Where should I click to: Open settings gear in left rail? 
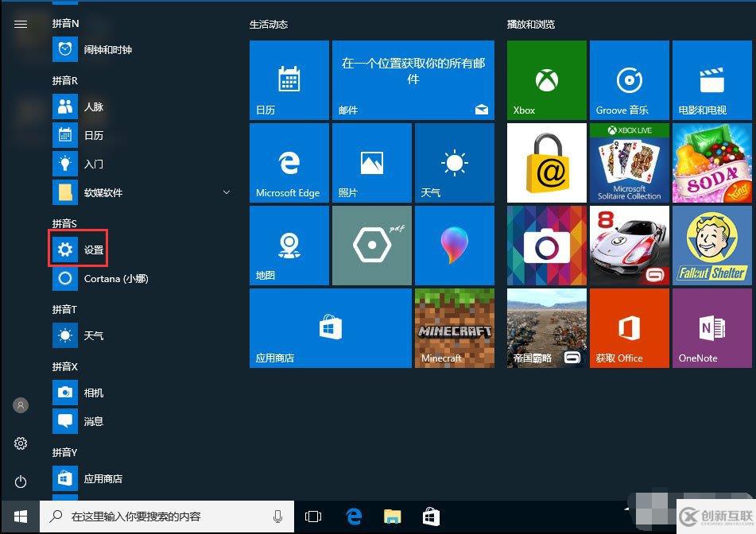pos(20,443)
